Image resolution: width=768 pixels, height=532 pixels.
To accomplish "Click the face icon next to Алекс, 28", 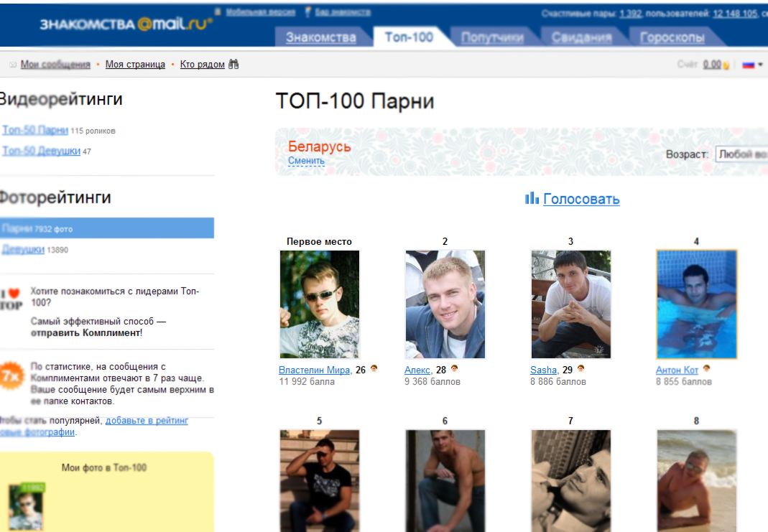I will tap(454, 368).
